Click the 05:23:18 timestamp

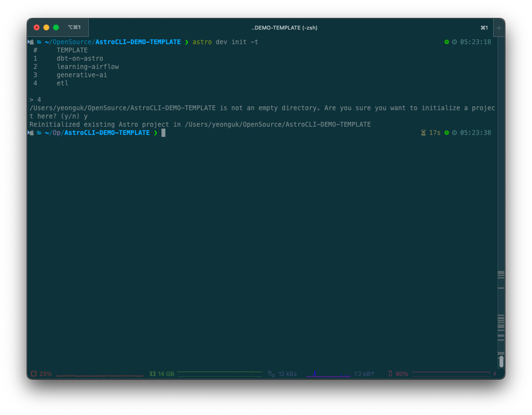[x=475, y=42]
